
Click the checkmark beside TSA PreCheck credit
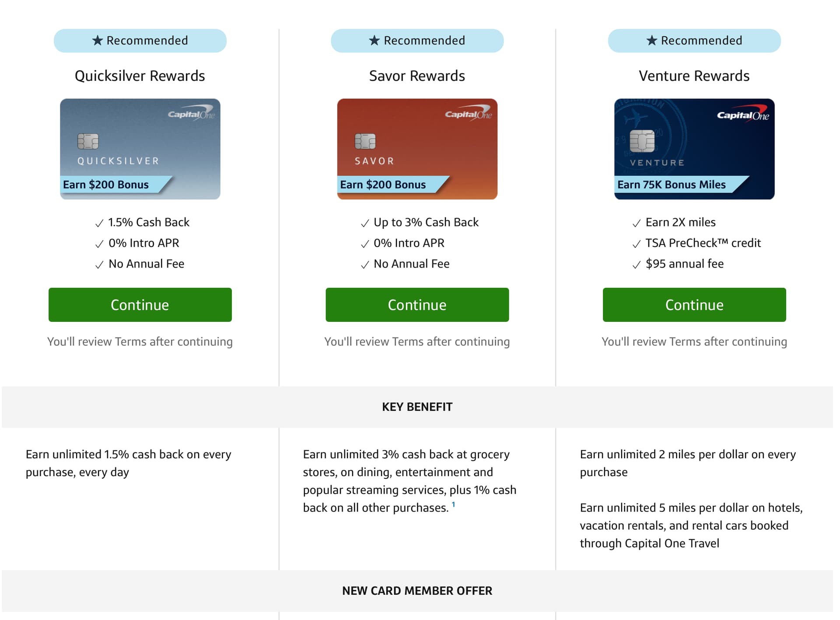click(637, 244)
